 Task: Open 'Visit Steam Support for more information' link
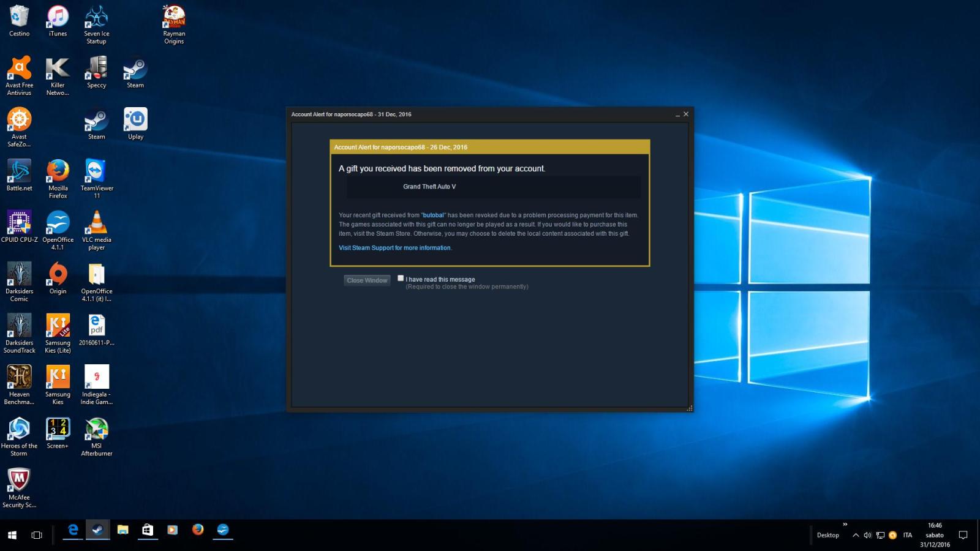coord(394,248)
